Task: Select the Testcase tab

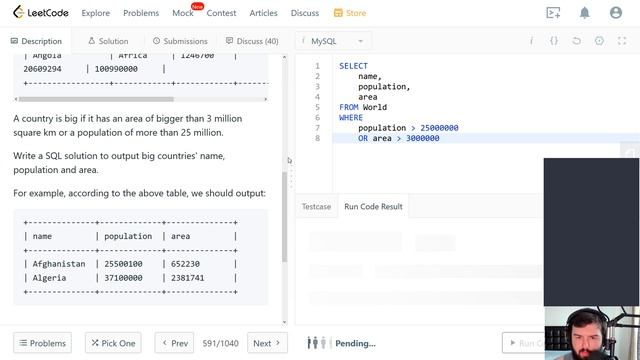Action: pos(316,207)
